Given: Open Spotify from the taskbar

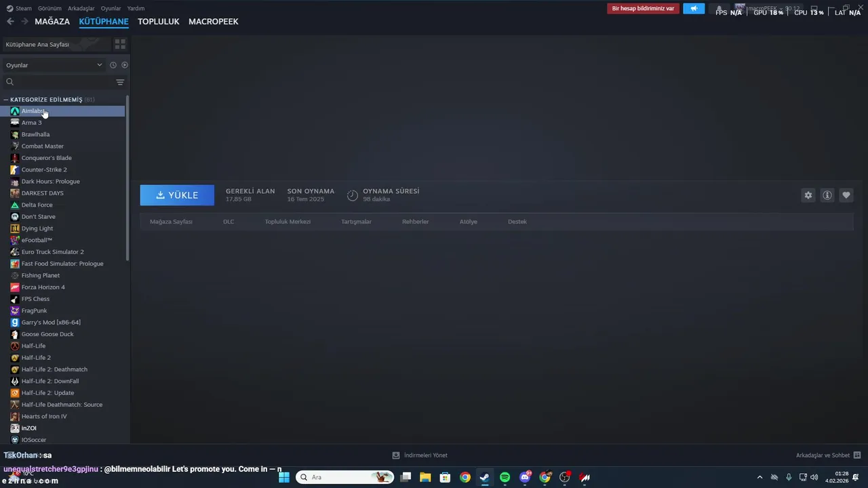Looking at the screenshot, I should [x=505, y=477].
